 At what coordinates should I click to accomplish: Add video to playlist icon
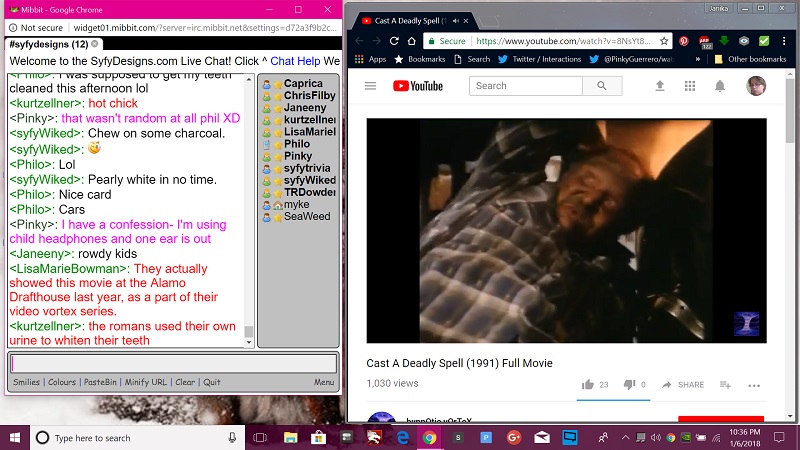(725, 385)
